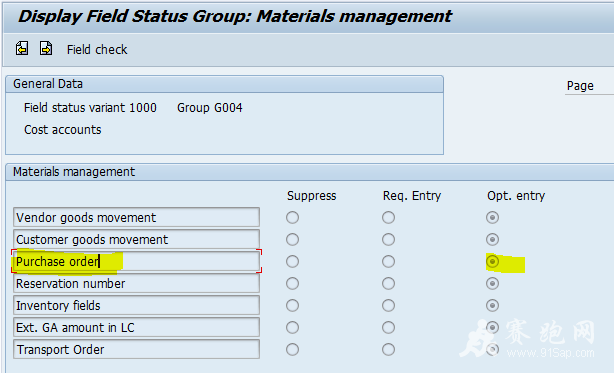Go to next field status group icon
The width and height of the screenshot is (614, 373).
(x=46, y=49)
